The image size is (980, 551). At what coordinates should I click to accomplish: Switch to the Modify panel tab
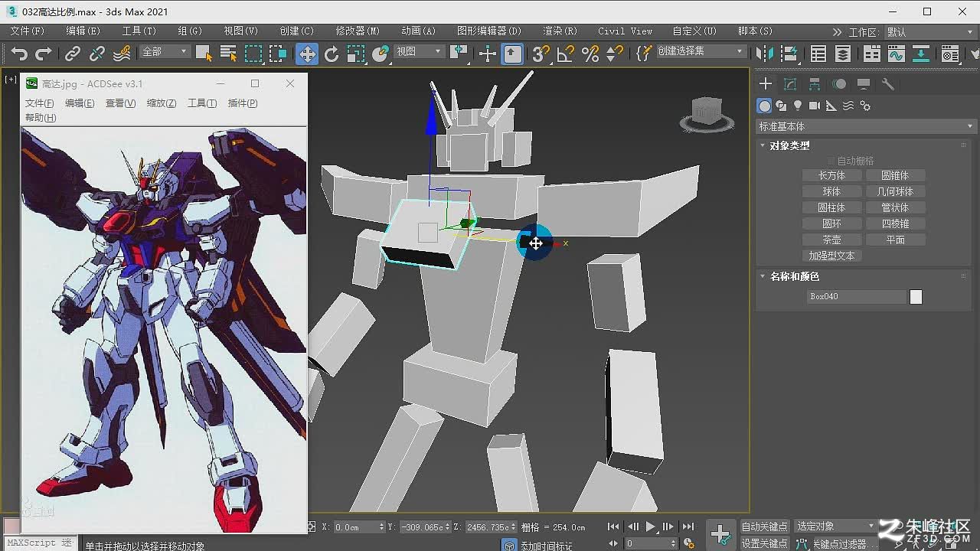tap(790, 84)
